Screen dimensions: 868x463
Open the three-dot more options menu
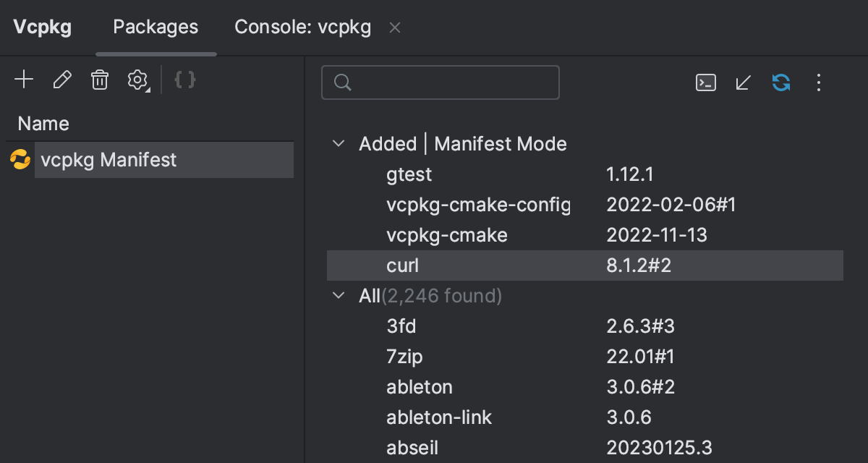pos(819,82)
